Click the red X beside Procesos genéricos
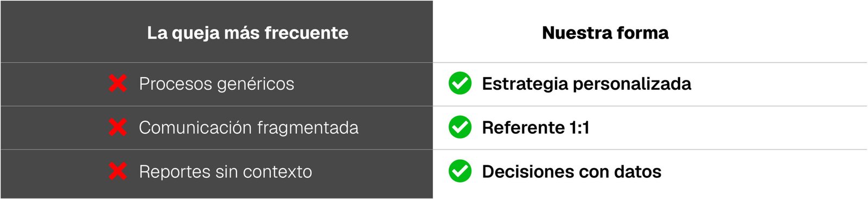Image resolution: width=868 pixels, height=199 pixels. (x=118, y=84)
